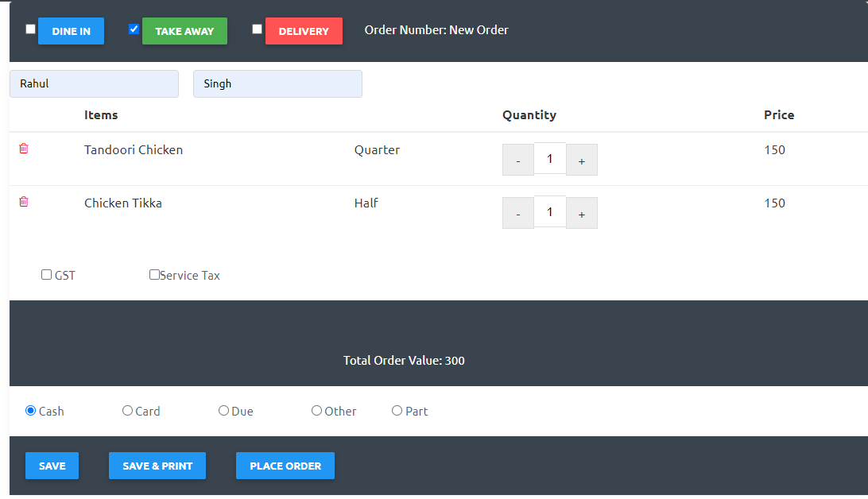Choose the Due payment option

tap(224, 411)
